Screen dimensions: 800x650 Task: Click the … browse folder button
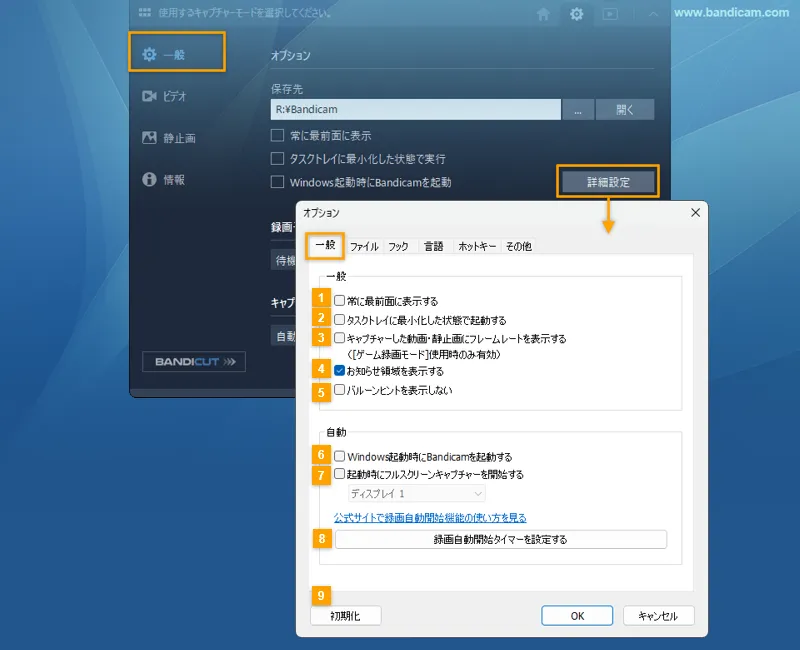click(x=578, y=110)
